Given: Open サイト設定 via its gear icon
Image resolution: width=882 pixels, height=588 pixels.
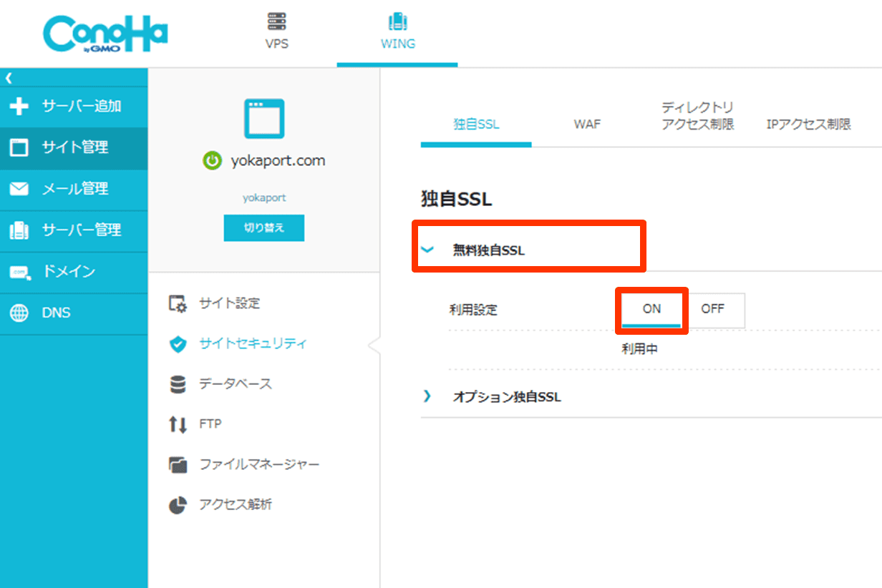Looking at the screenshot, I should 177,303.
